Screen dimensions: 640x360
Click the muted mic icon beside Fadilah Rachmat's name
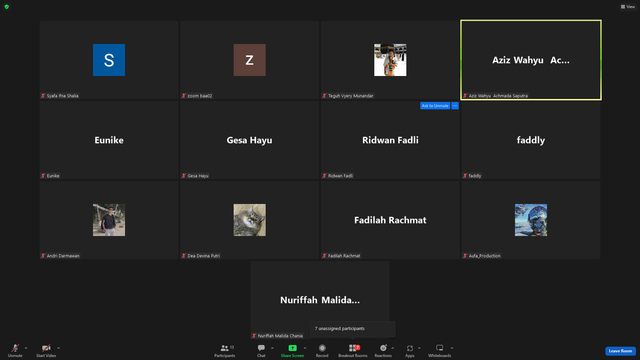click(324, 256)
